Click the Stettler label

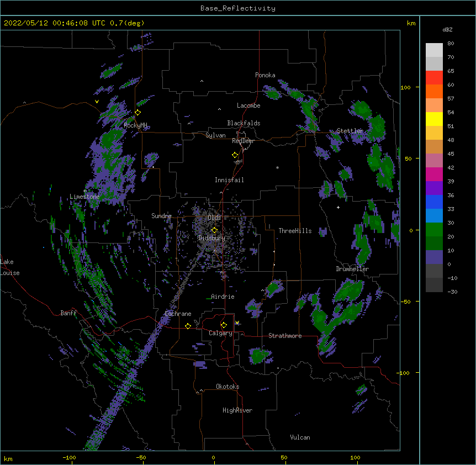(x=350, y=131)
